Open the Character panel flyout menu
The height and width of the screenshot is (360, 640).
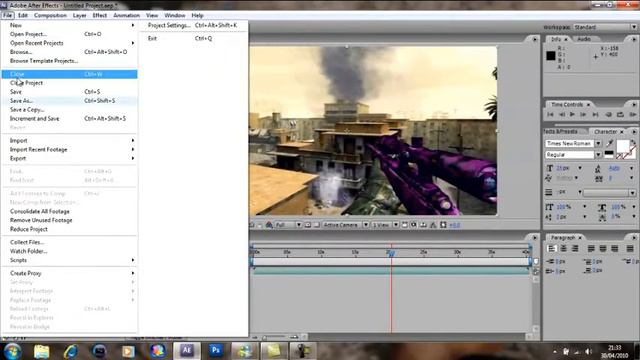pyautogui.click(x=634, y=131)
